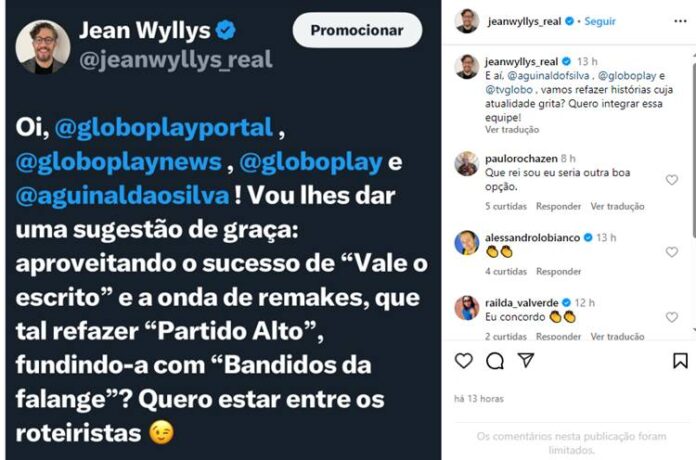Viewport: 696px width, 460px height.
Task: Open alessandrolobianco profile avatar
Action: (x=467, y=243)
